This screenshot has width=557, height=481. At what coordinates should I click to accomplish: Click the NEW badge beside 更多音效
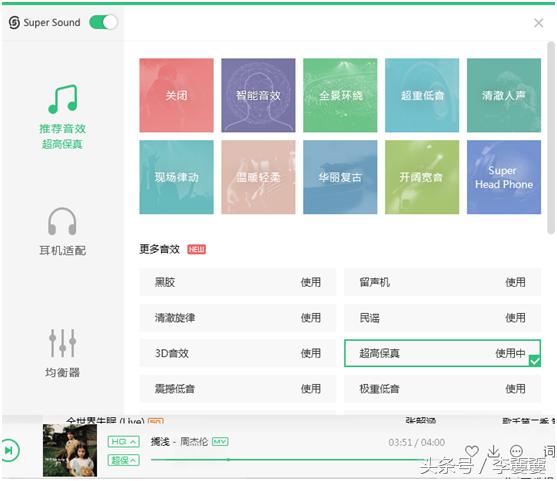point(196,249)
